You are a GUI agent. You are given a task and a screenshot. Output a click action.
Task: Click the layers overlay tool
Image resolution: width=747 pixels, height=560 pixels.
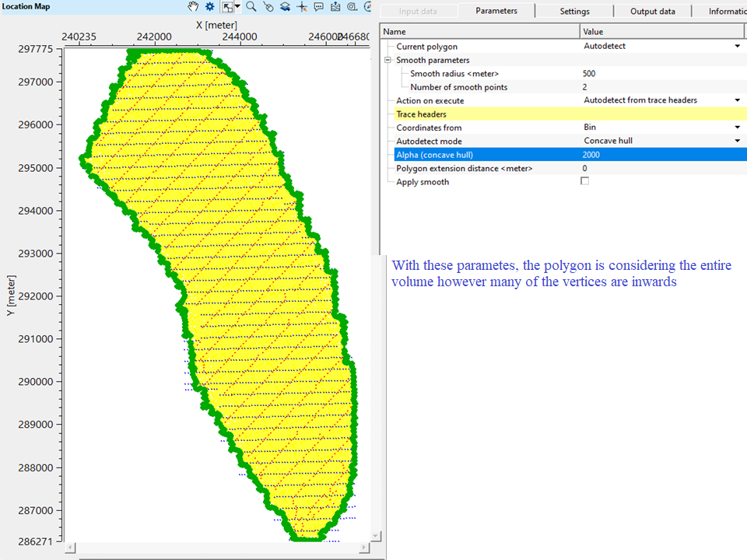pos(286,7)
